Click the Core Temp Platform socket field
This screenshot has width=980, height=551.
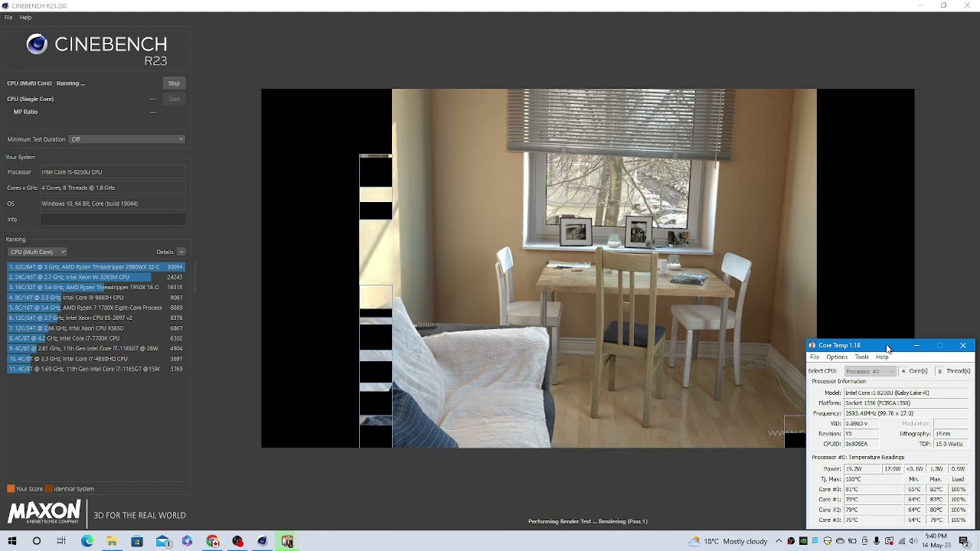click(x=906, y=403)
